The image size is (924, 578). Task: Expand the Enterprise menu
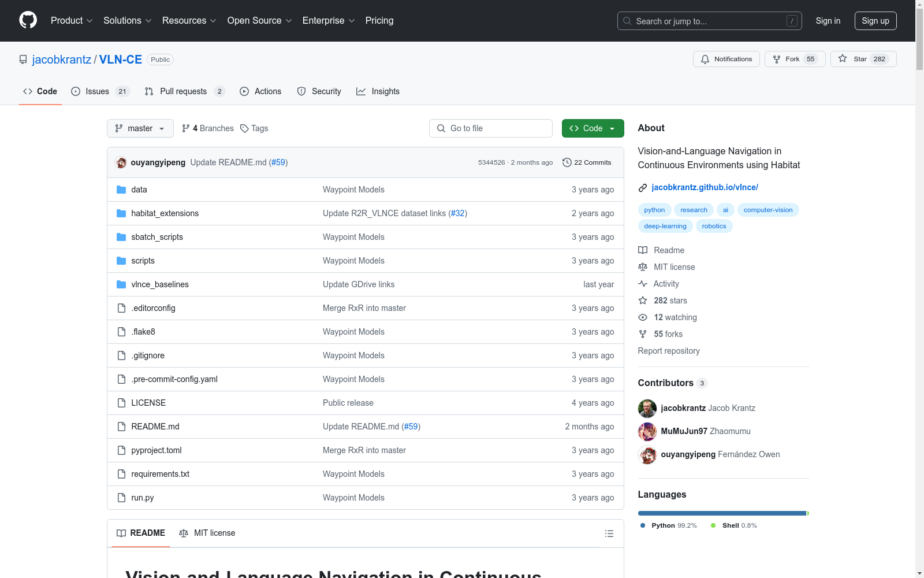pos(329,21)
